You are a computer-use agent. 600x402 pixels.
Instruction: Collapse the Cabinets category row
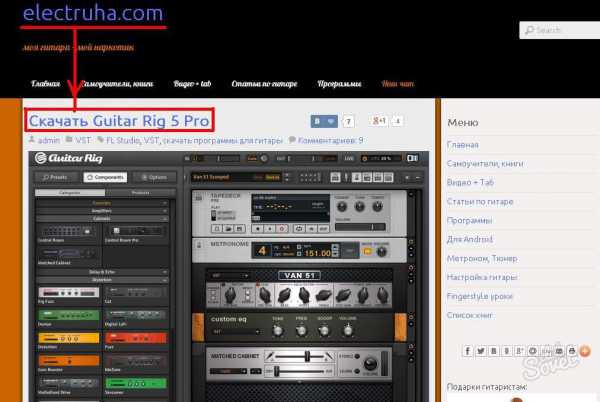pyautogui.click(x=102, y=218)
